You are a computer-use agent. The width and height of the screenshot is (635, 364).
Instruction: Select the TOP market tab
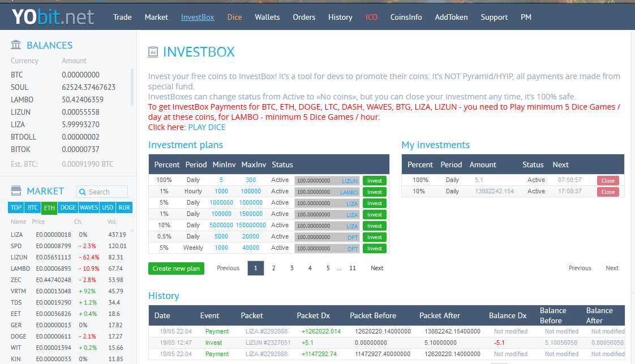coord(16,207)
